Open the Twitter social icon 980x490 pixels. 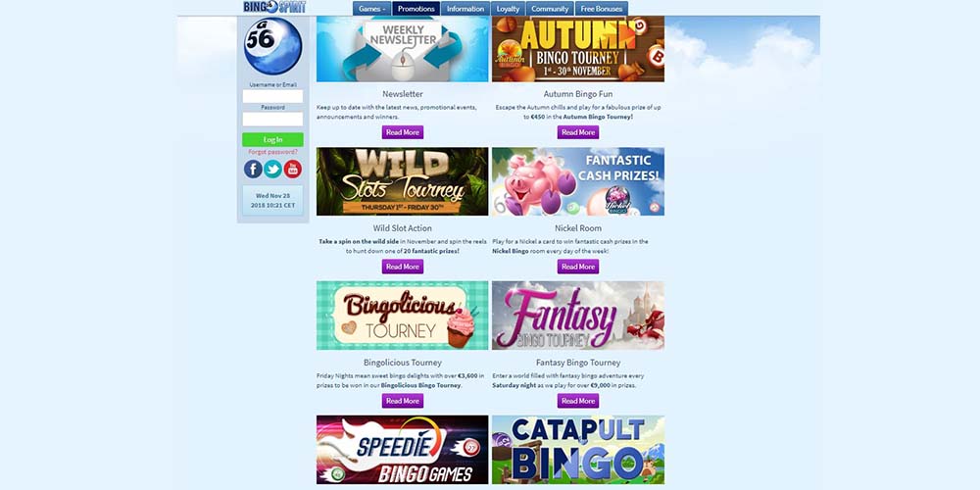point(272,169)
